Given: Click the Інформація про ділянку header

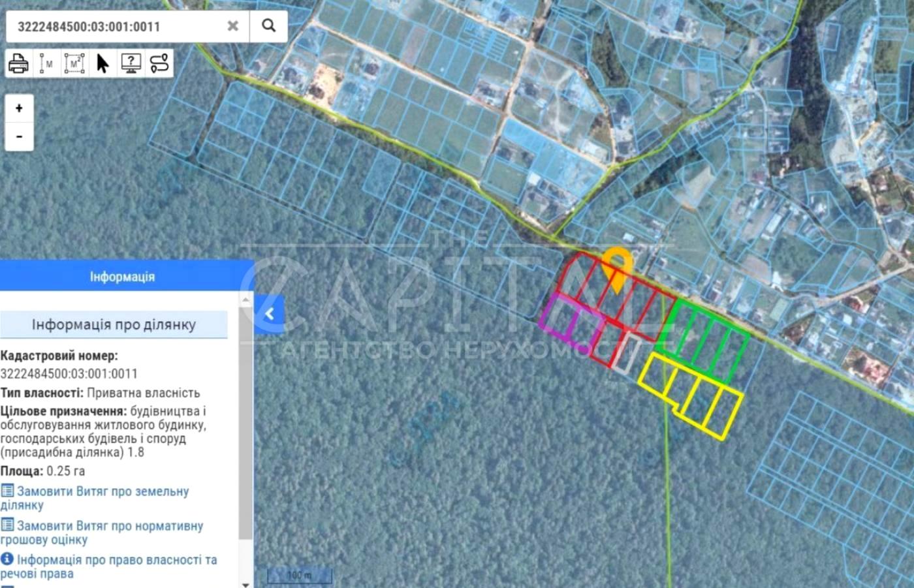Looking at the screenshot, I should tap(114, 324).
